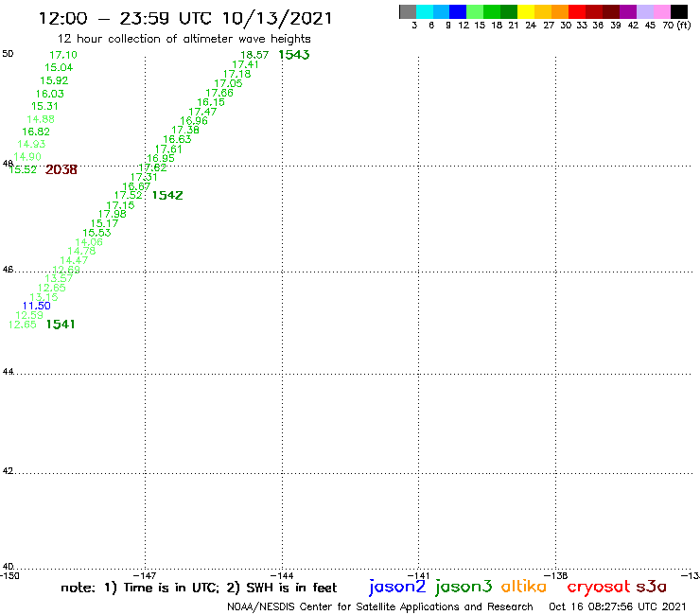Click the black swatch ending the color scale
700x615 pixels.
tap(679, 11)
